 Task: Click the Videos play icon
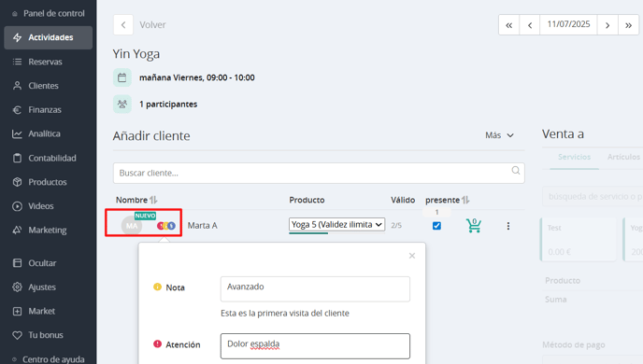coord(17,206)
